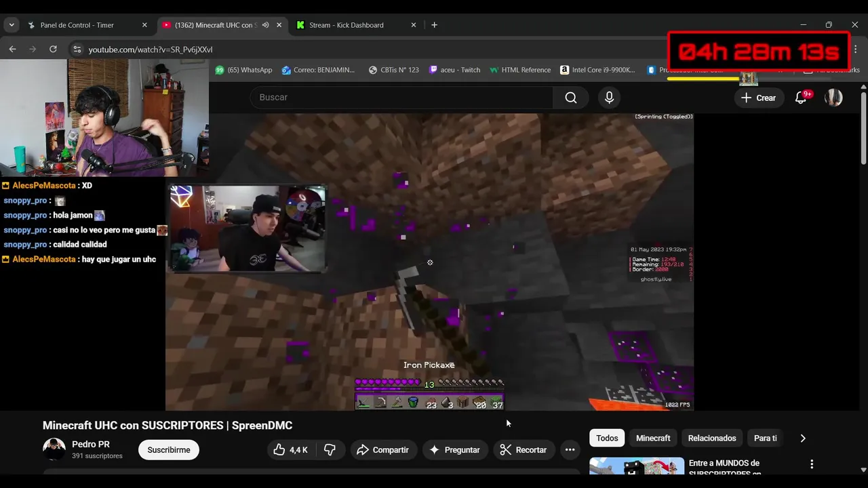868x488 pixels.
Task: Click the Preguntar button
Action: pyautogui.click(x=455, y=450)
